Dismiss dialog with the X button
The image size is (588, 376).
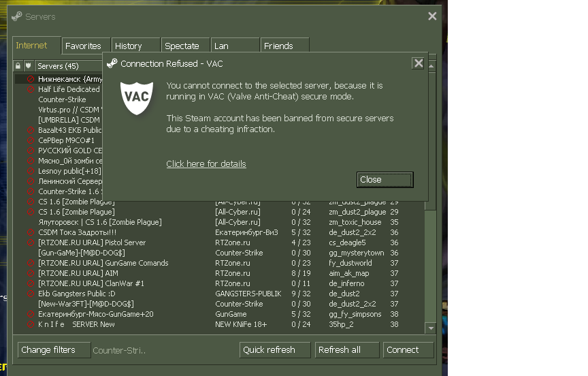(x=419, y=63)
